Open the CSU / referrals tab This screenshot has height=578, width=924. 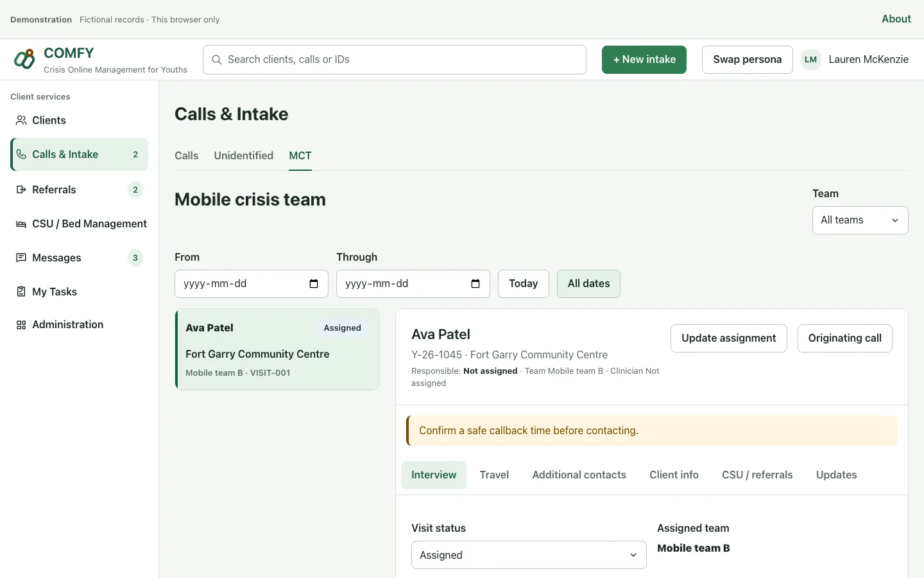tap(757, 475)
